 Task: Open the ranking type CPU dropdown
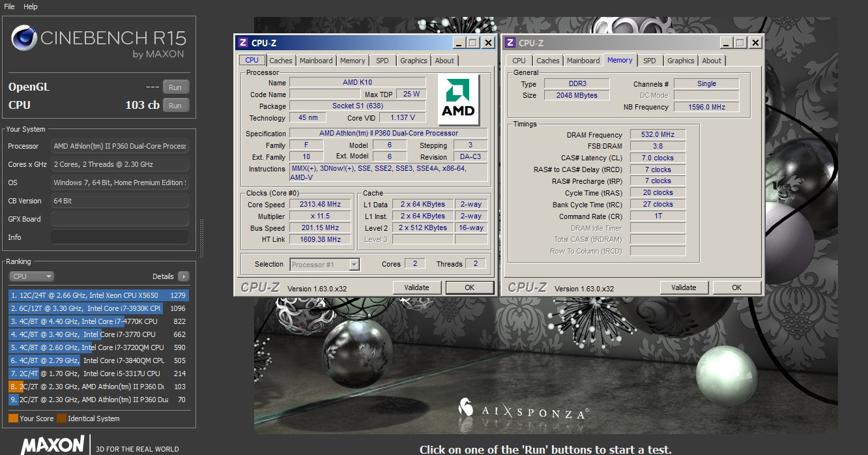coord(31,276)
